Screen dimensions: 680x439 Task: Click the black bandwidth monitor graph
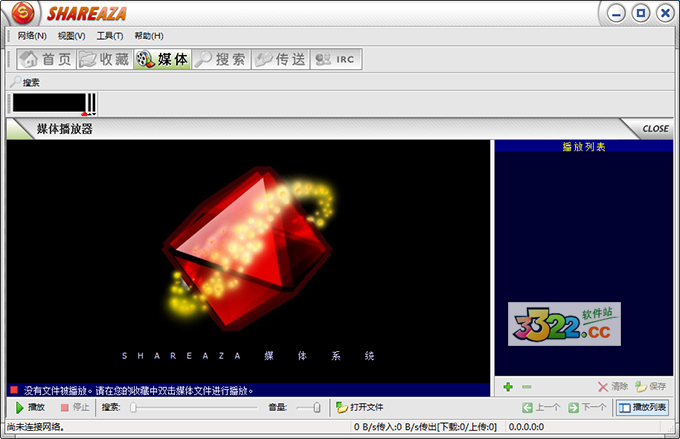(x=49, y=103)
